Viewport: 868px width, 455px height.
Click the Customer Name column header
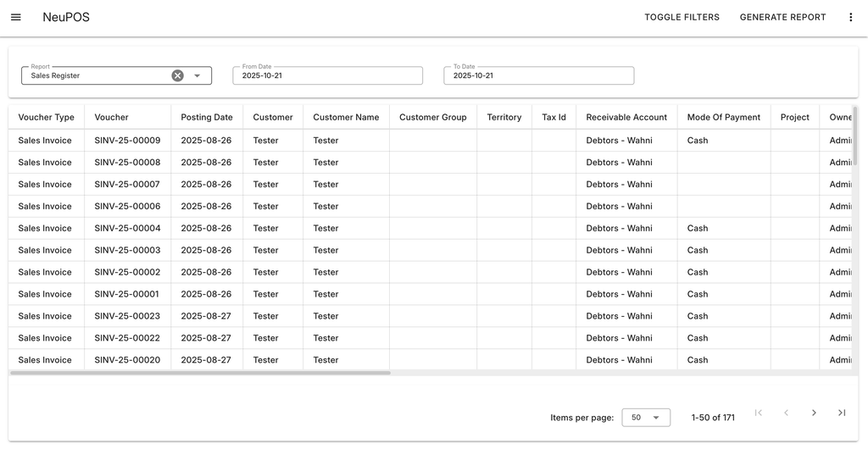(x=346, y=117)
